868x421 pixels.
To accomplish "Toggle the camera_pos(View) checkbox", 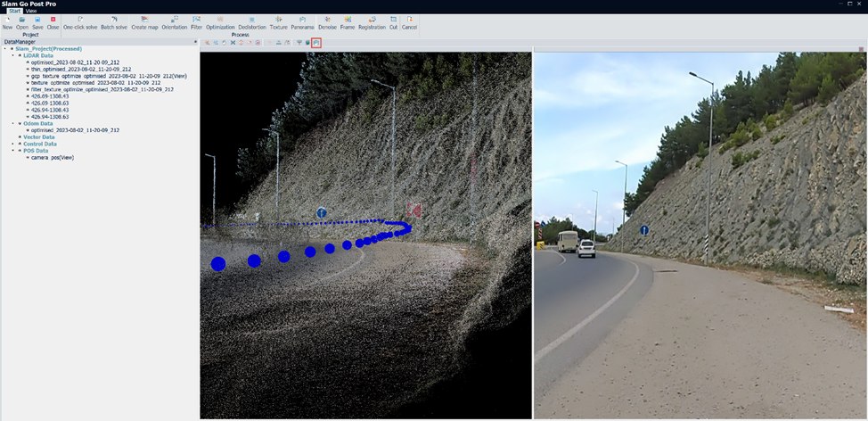I will pyautogui.click(x=28, y=157).
